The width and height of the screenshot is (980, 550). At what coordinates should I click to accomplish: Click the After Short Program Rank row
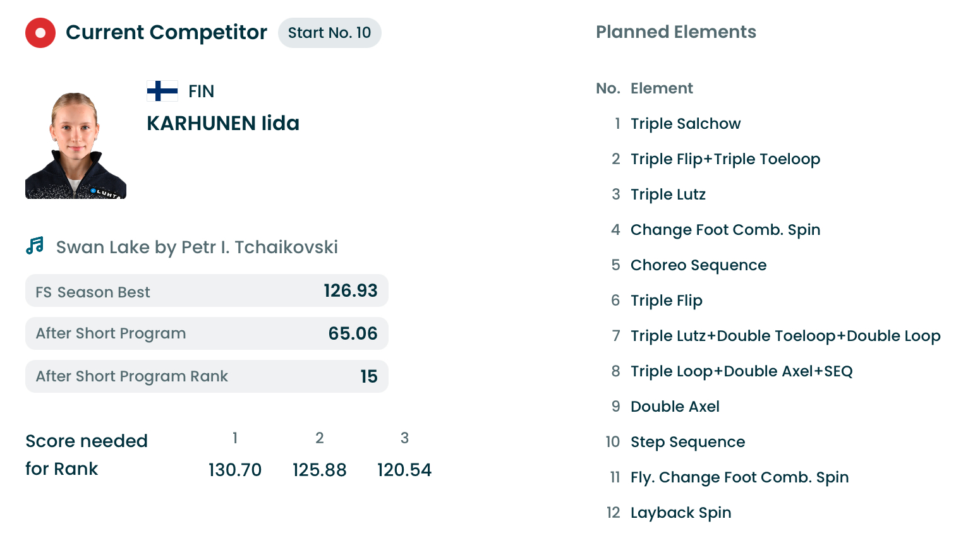click(207, 376)
